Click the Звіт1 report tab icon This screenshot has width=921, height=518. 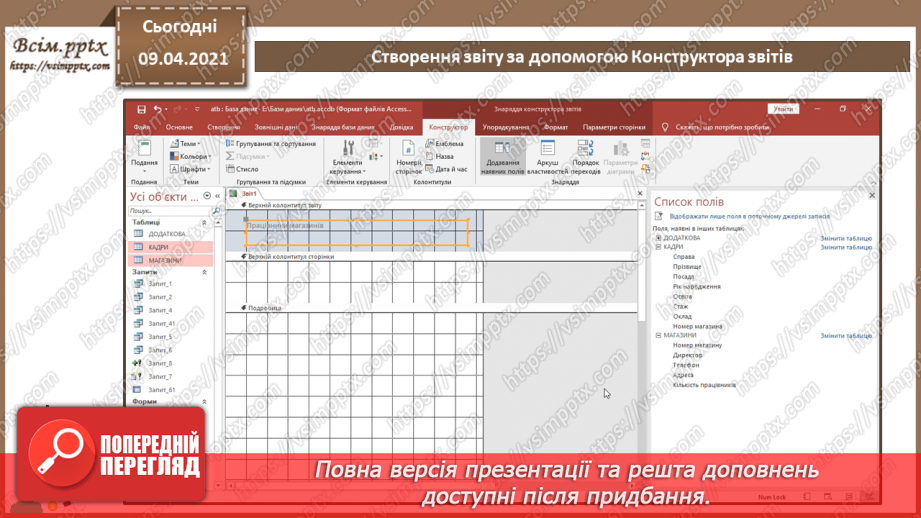pyautogui.click(x=233, y=193)
